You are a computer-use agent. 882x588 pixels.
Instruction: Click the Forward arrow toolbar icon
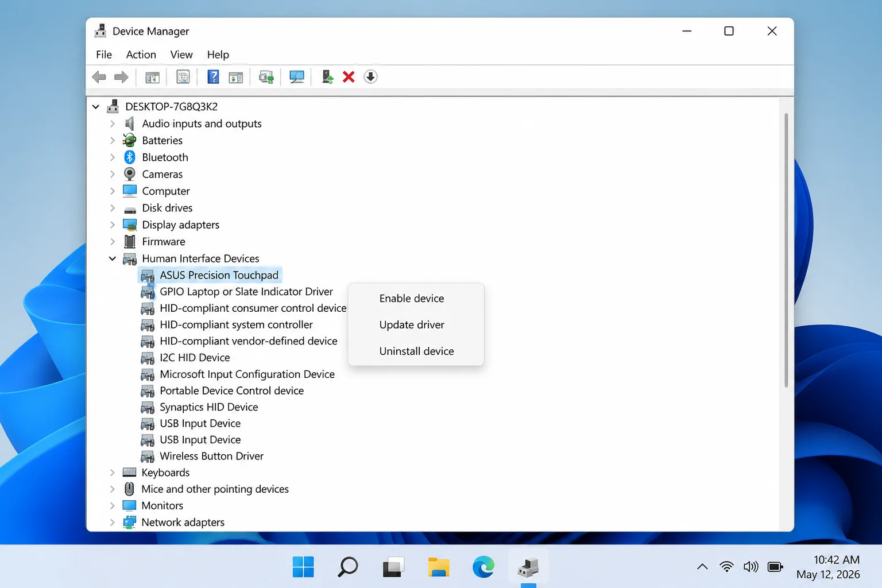click(x=121, y=77)
